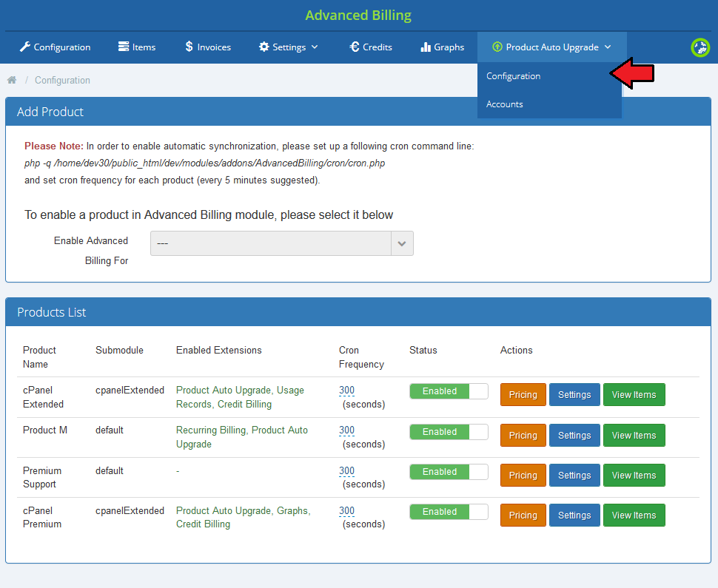
Task: Click Settings button for cPanel Extended
Action: pyautogui.click(x=574, y=394)
